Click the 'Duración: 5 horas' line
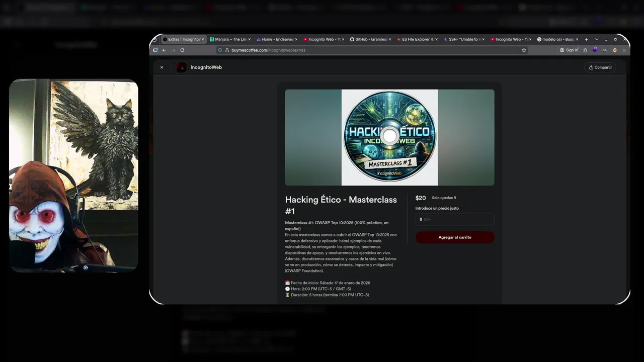The height and width of the screenshot is (362, 644). 327,295
